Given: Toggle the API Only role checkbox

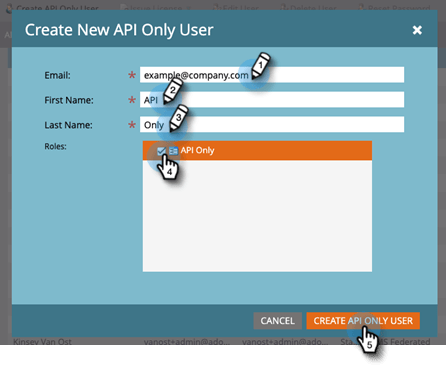Looking at the screenshot, I should click(x=161, y=151).
